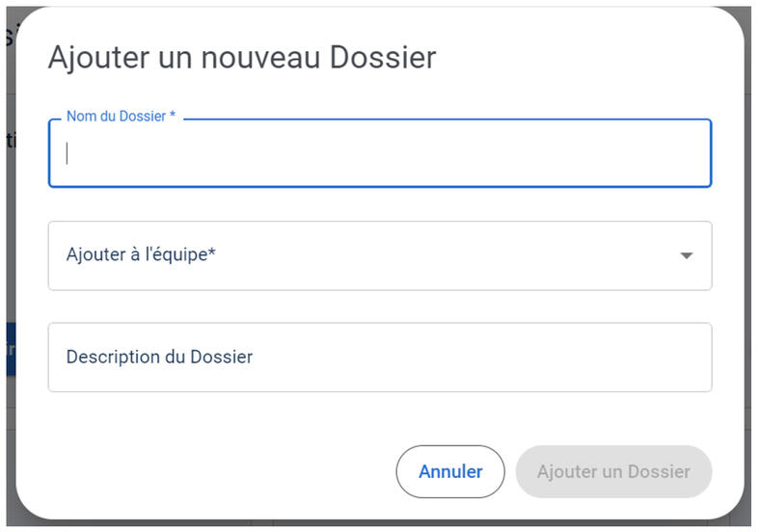The image size is (759, 532).
Task: Select the Nom du Dossier floating label
Action: 121,117
